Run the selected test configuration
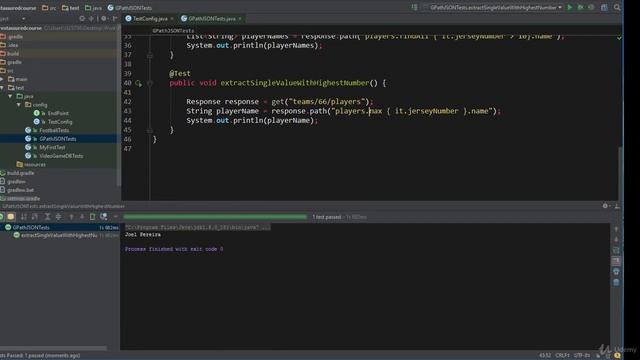The height and width of the screenshot is (360, 640). coord(570,7)
